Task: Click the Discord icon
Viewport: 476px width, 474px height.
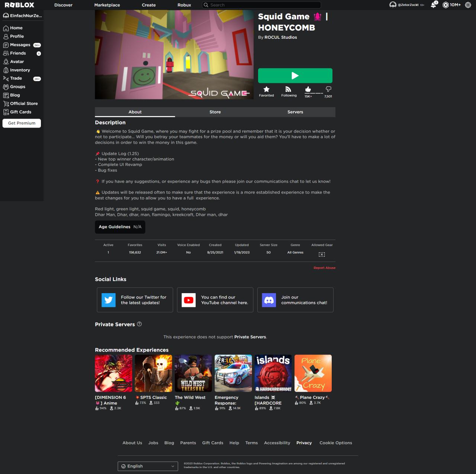Action: [x=269, y=300]
